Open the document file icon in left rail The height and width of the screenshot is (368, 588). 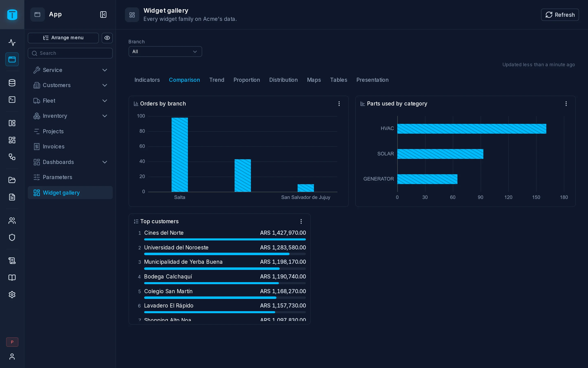pyautogui.click(x=12, y=197)
